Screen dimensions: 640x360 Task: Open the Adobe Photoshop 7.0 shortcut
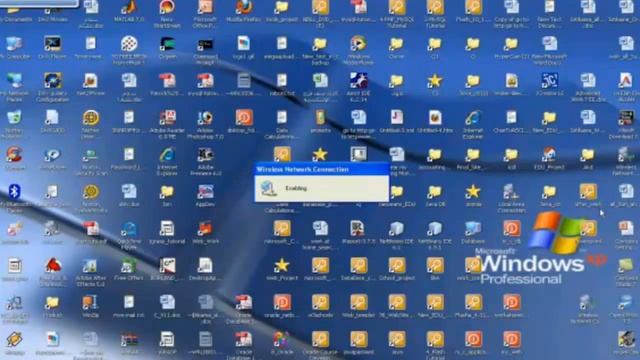(x=205, y=118)
